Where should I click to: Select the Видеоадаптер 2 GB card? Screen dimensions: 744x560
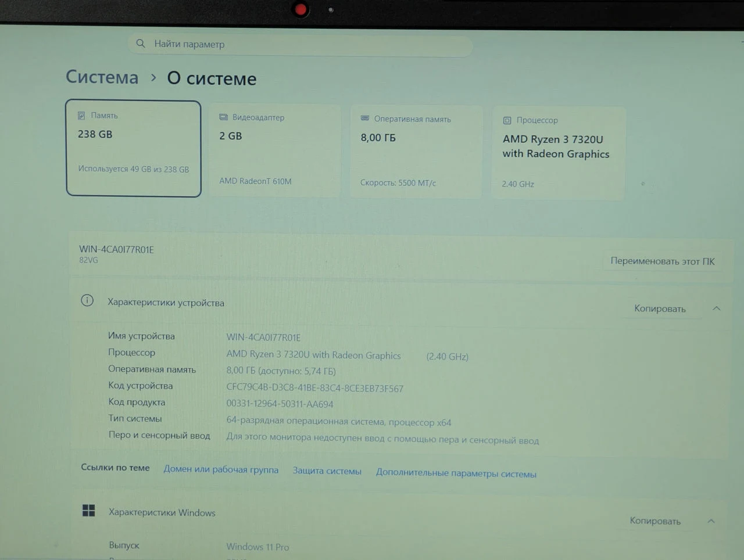(274, 150)
